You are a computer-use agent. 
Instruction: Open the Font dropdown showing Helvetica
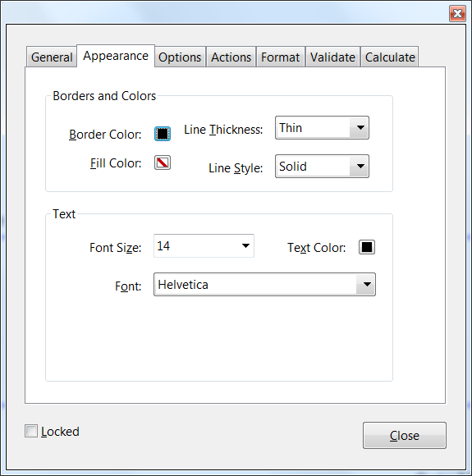click(x=264, y=285)
